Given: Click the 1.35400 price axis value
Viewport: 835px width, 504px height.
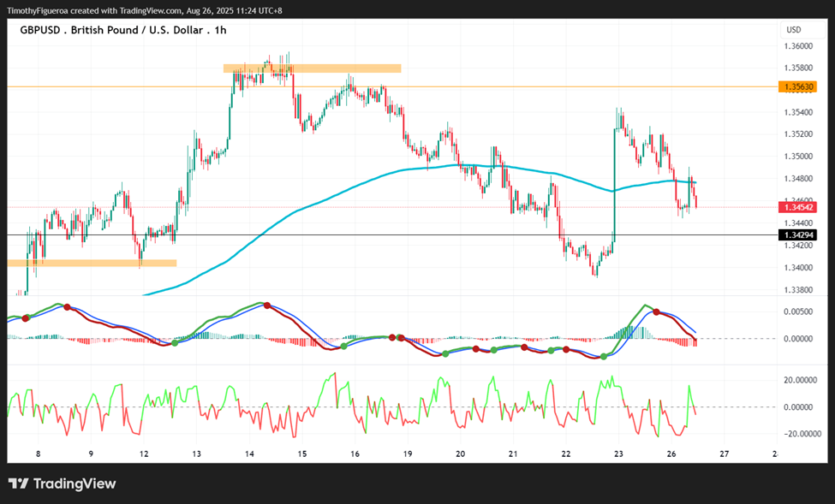Looking at the screenshot, I should 798,112.
